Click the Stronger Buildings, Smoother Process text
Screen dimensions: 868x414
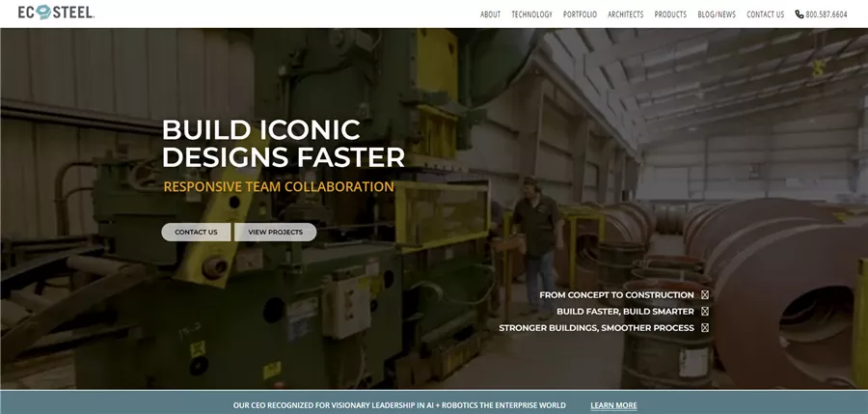[x=596, y=327]
